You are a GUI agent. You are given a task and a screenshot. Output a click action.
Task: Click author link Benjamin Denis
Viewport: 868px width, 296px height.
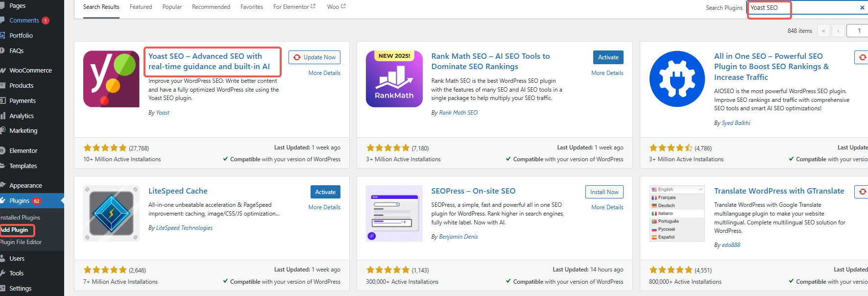(x=458, y=237)
